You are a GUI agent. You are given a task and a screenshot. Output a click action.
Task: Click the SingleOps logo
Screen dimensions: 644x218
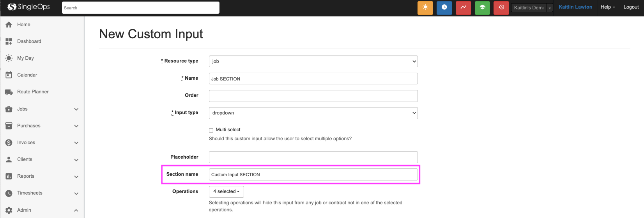(x=29, y=7)
